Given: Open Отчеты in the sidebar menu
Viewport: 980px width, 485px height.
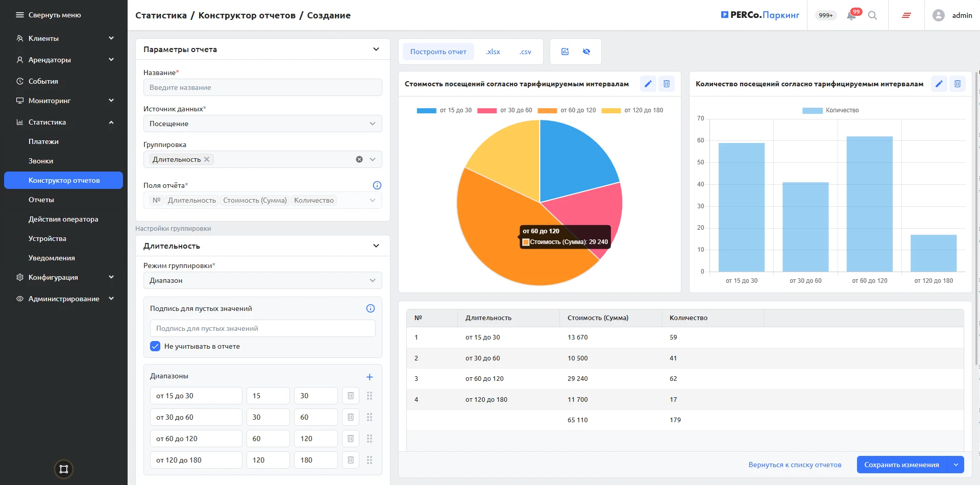Looking at the screenshot, I should [41, 200].
